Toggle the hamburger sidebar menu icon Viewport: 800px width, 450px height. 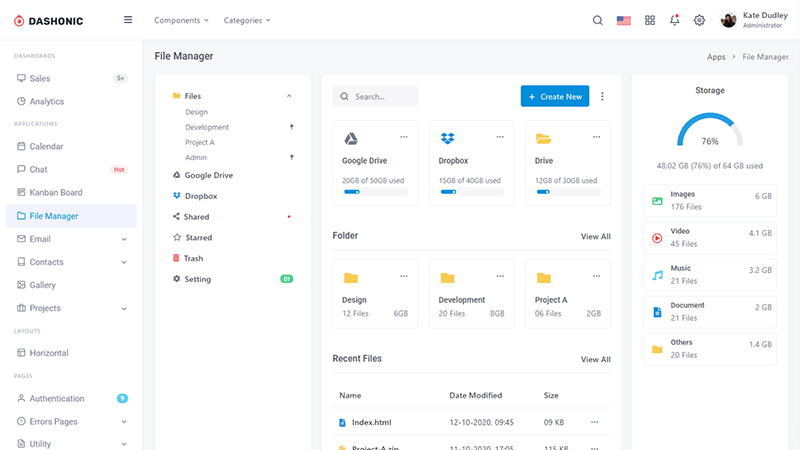tap(128, 20)
